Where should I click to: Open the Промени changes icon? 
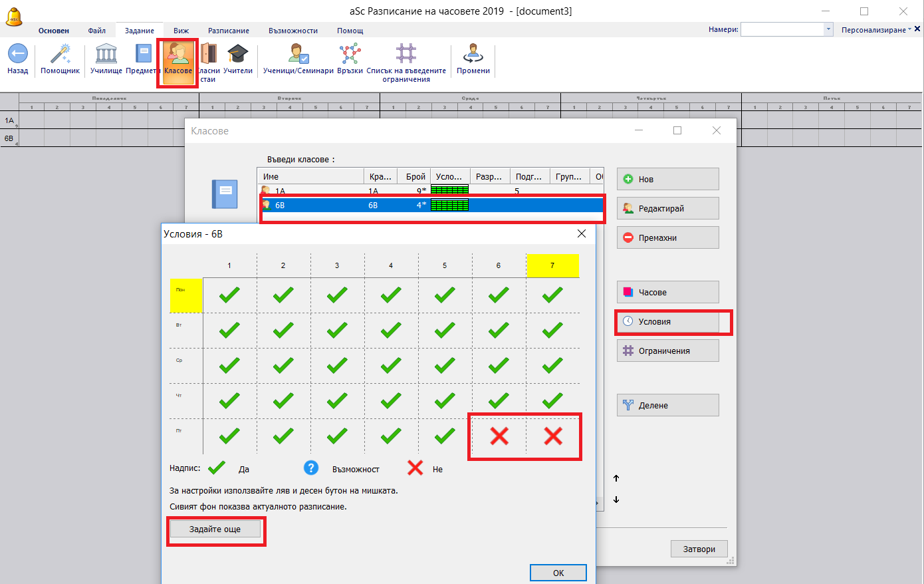point(473,55)
